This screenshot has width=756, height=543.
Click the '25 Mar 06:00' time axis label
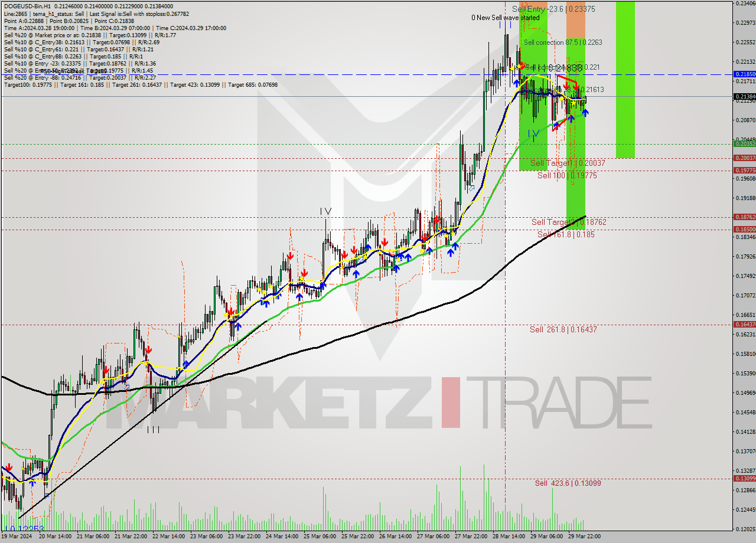click(x=321, y=537)
